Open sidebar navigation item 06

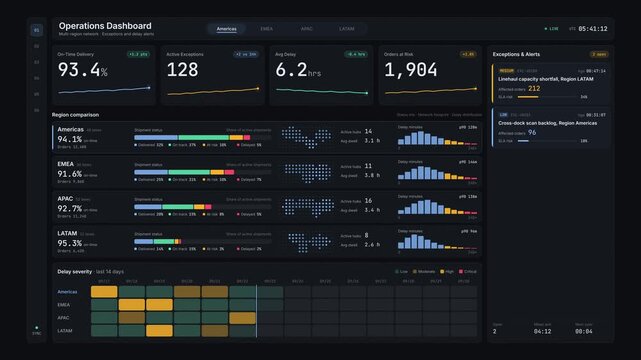(x=37, y=110)
